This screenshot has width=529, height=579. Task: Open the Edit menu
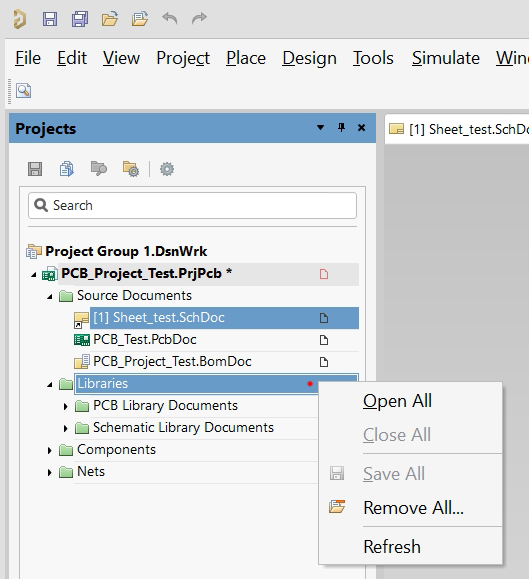[72, 58]
